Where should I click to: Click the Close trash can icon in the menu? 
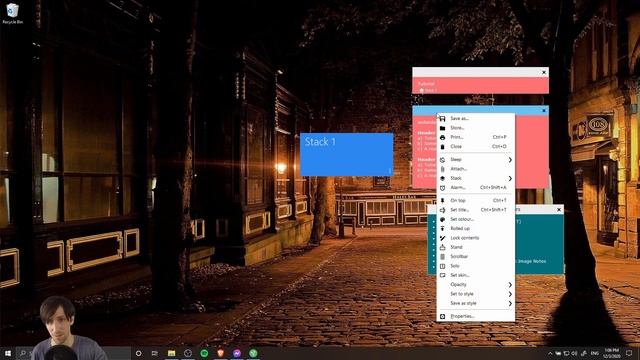click(442, 147)
